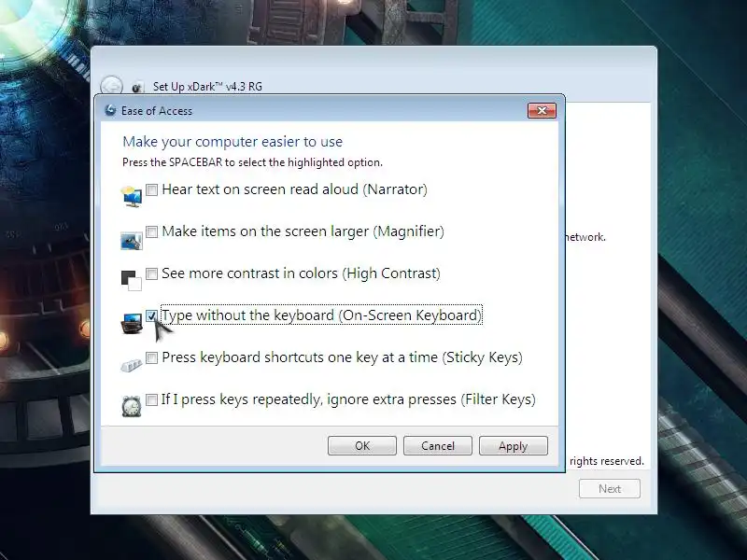This screenshot has height=560, width=747.
Task: Click the 'Press keyboard shortcuts one key at a time' label
Action: (x=342, y=357)
